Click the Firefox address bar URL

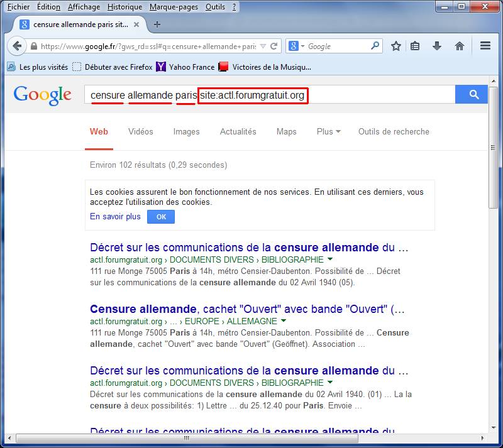(x=148, y=46)
